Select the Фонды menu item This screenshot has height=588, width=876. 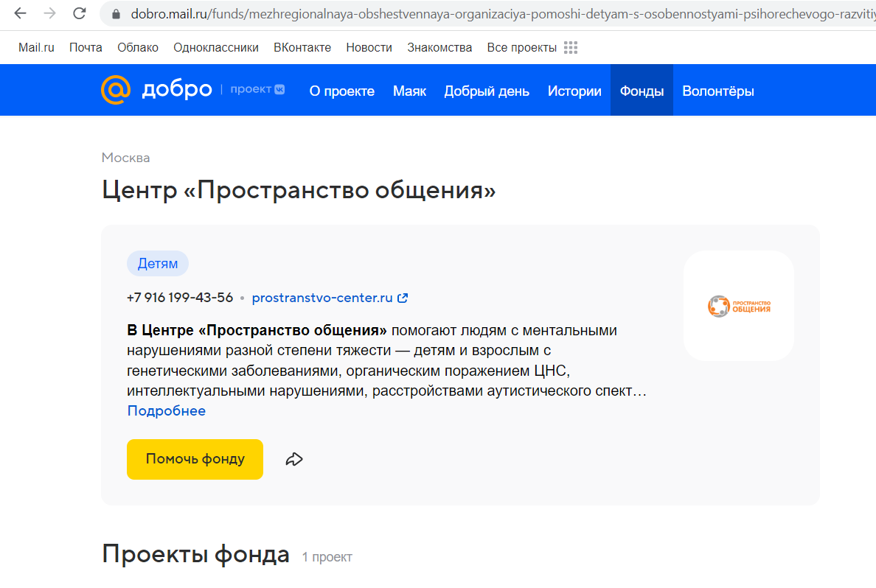click(x=642, y=91)
